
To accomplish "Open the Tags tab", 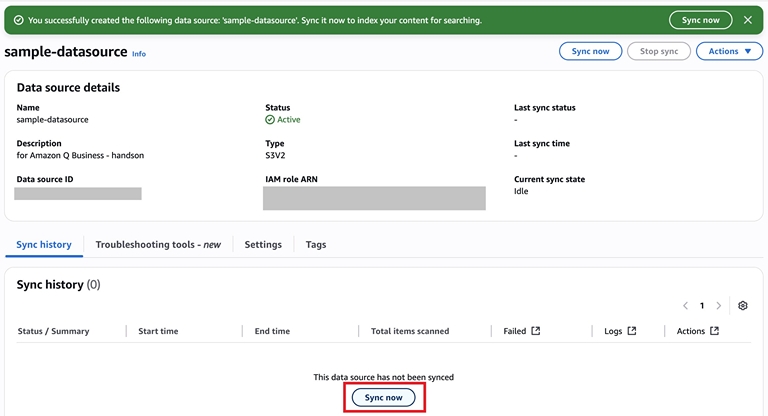I will (x=316, y=244).
